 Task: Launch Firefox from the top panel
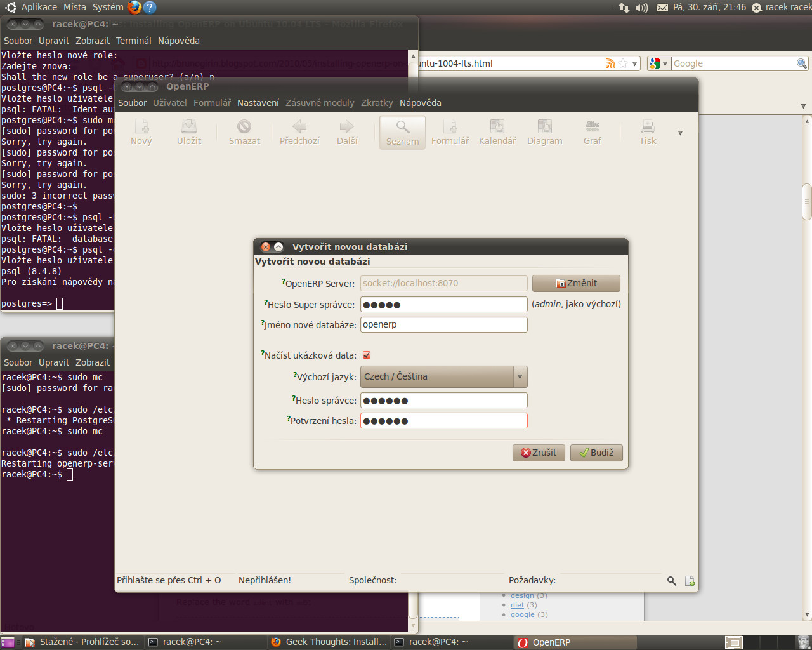tap(134, 7)
